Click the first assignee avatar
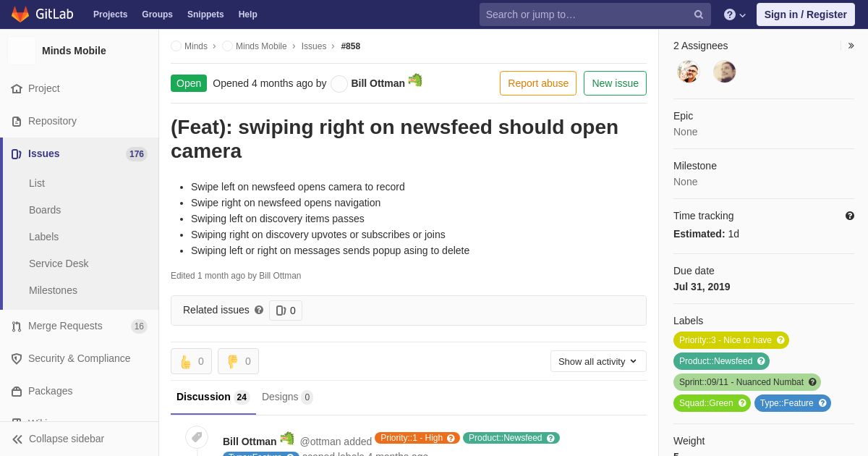Image resolution: width=868 pixels, height=456 pixels. tap(689, 72)
